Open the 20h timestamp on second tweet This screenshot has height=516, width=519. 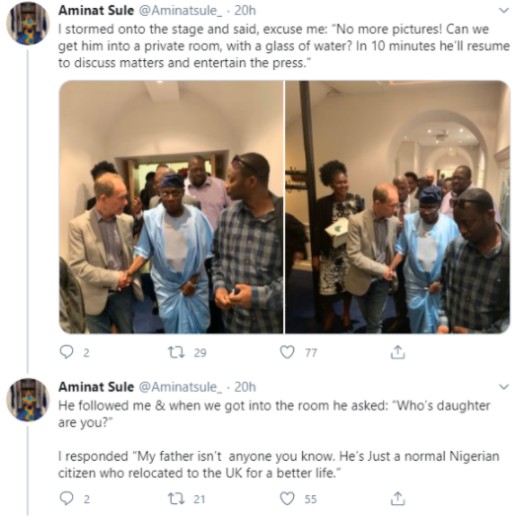(245, 387)
